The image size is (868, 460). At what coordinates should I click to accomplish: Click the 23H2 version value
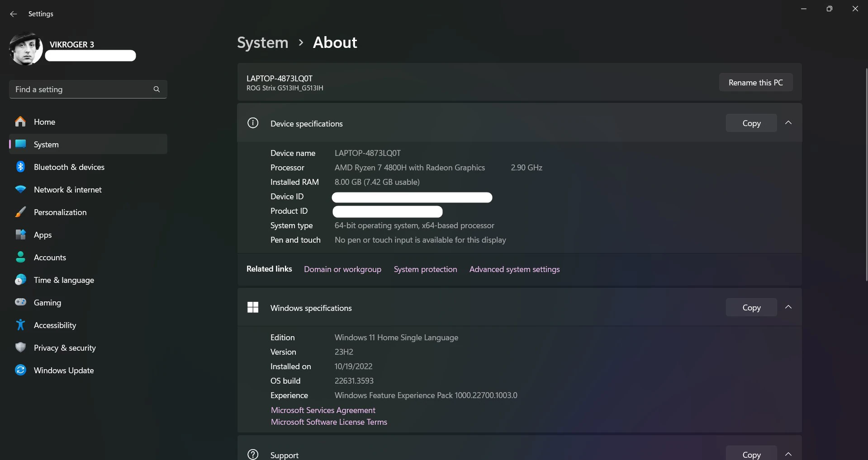(344, 352)
